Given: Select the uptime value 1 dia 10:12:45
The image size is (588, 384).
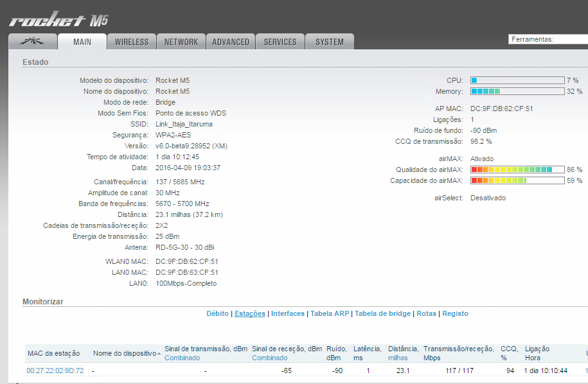Looking at the screenshot, I should [x=177, y=157].
